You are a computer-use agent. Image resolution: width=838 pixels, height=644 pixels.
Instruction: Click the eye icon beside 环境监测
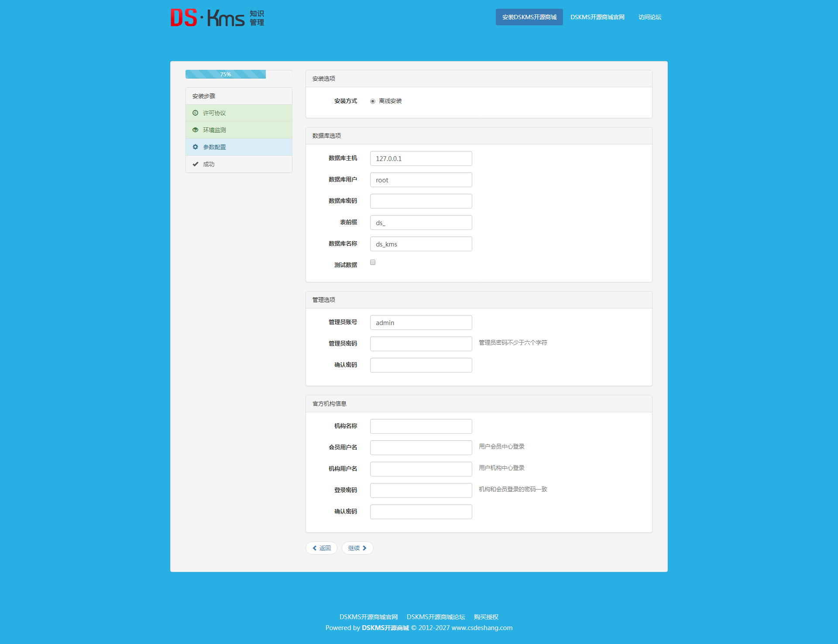196,130
